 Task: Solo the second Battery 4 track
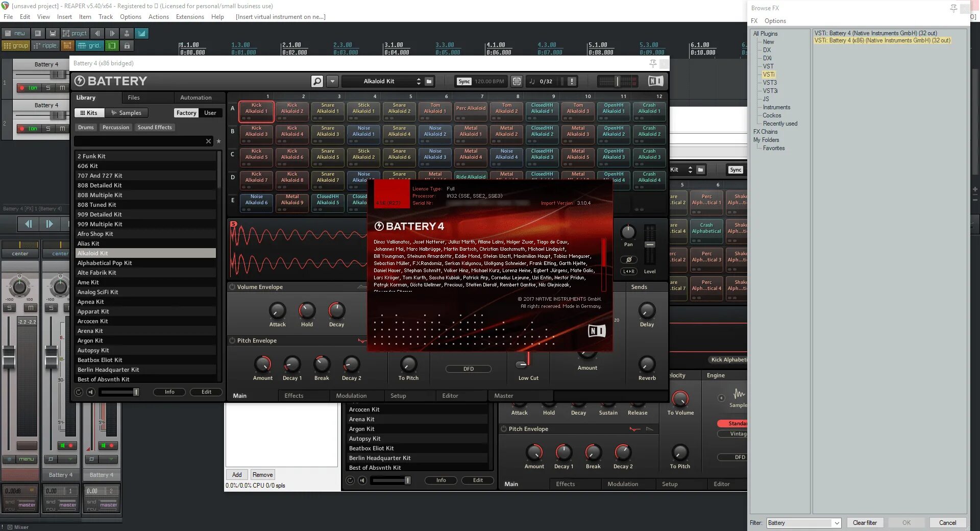pos(48,129)
